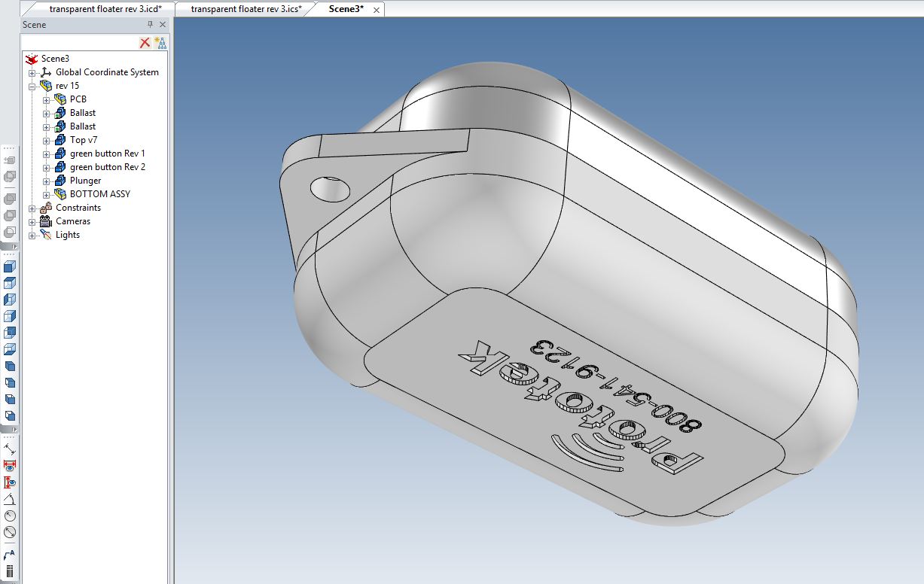Expand the Lights node in scene tree

coord(32,236)
